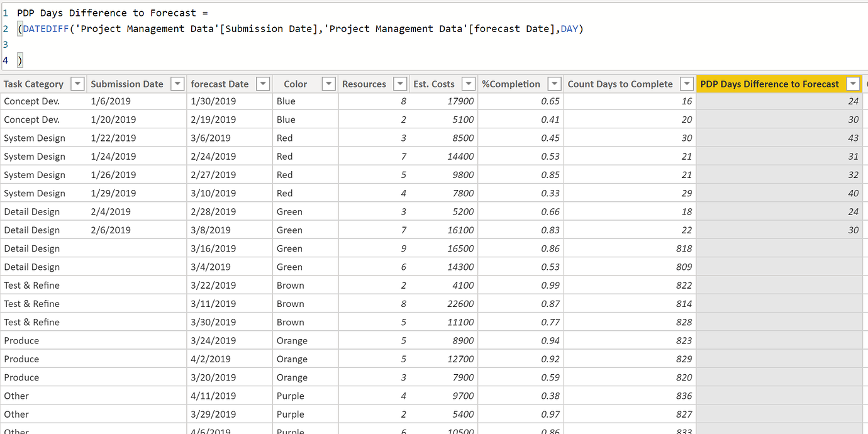Open the Task Category filter dropdown
Screen dimensions: 868x434
(x=77, y=84)
